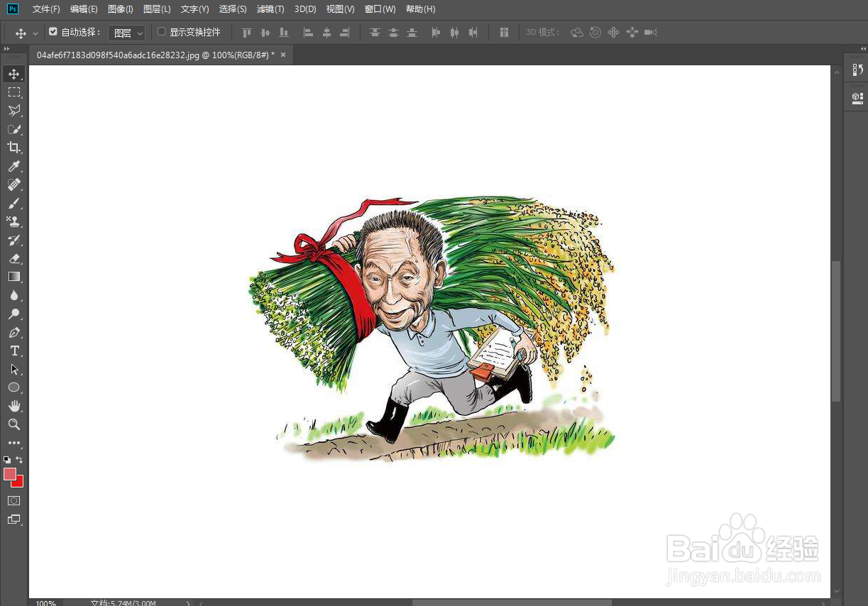Select the Horizontal Type tool
This screenshot has height=606, width=868.
pyautogui.click(x=14, y=351)
